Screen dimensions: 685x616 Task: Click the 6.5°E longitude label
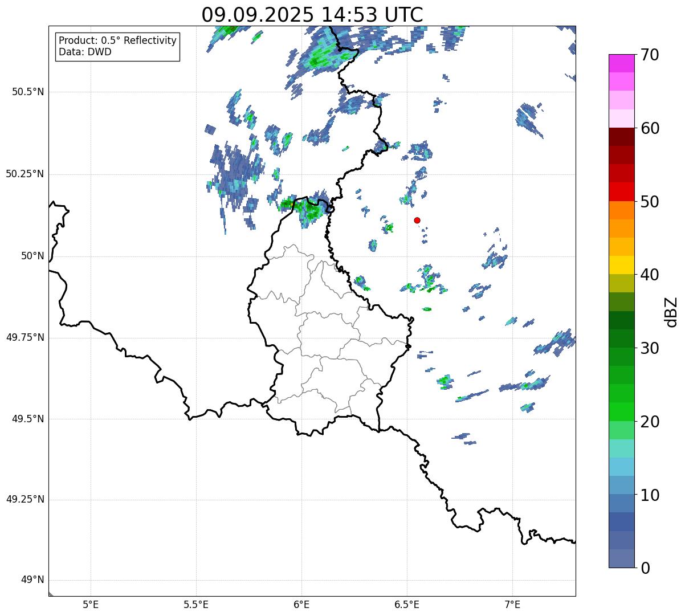click(x=407, y=604)
